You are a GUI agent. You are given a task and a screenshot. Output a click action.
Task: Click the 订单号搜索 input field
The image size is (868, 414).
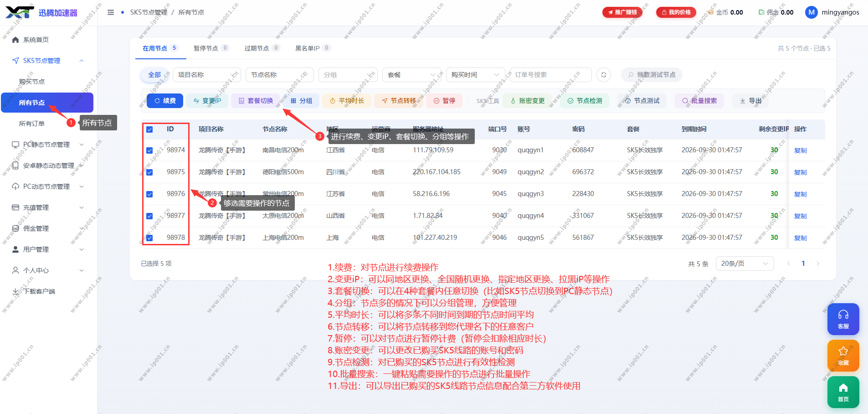(551, 75)
